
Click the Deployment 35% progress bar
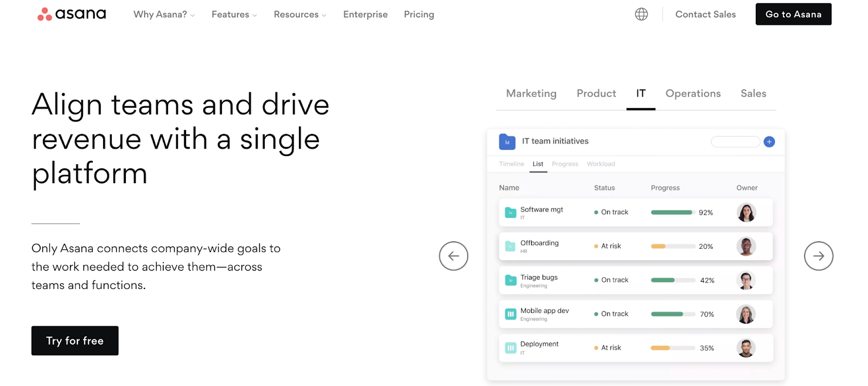point(673,348)
